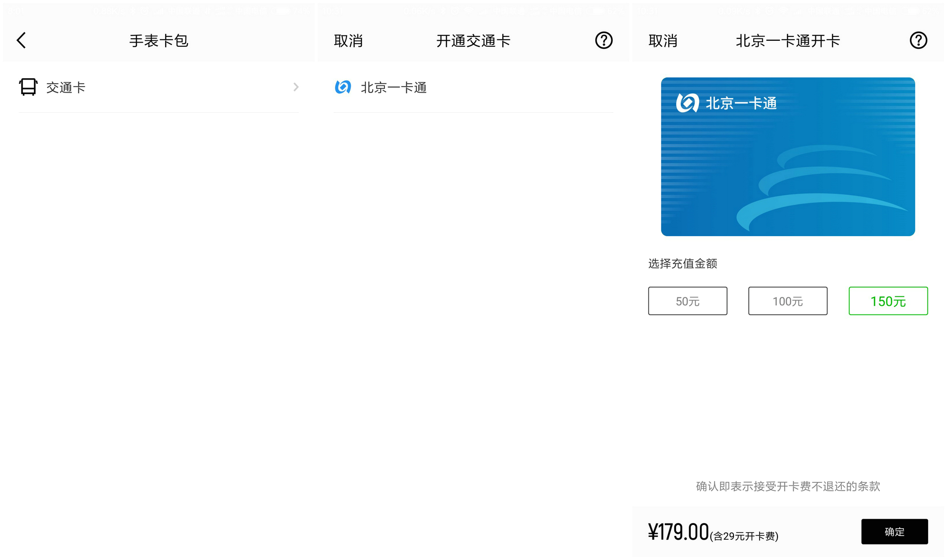Image resolution: width=947 pixels, height=560 pixels.
Task: Tap the back arrow on 手表卡包 screen
Action: (x=21, y=41)
